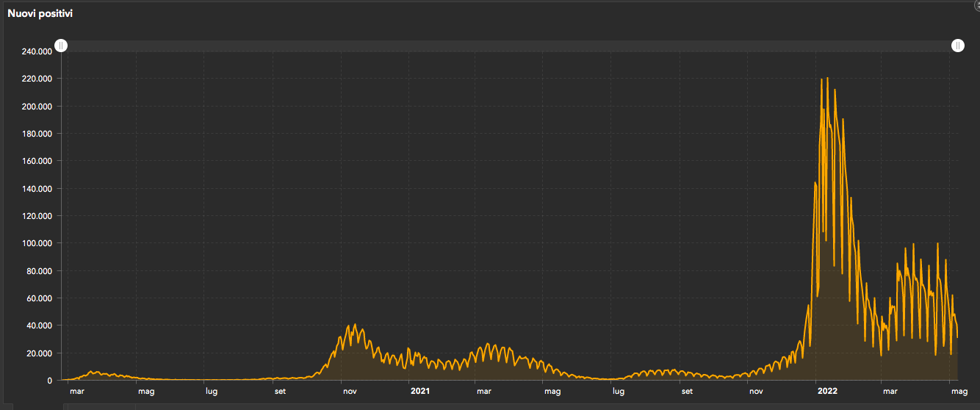The image size is (980, 410).
Task: Select the 2021 label on the time axis
Action: pos(419,392)
